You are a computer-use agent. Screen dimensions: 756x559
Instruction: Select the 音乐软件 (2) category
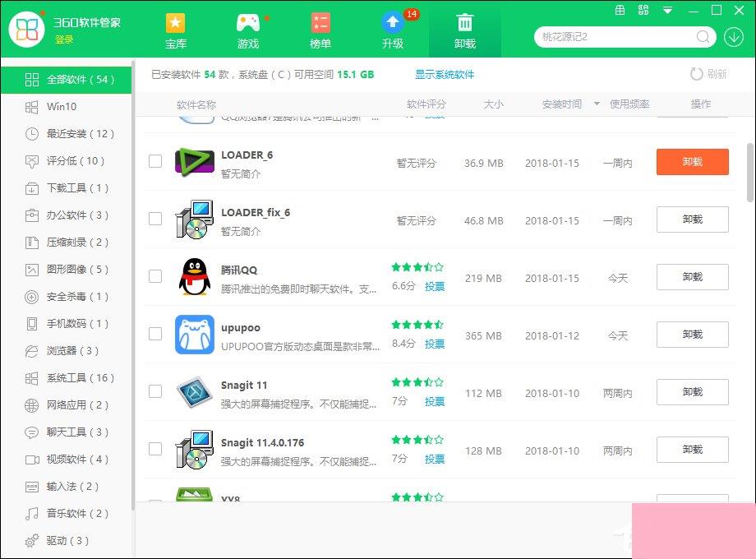tap(66, 513)
